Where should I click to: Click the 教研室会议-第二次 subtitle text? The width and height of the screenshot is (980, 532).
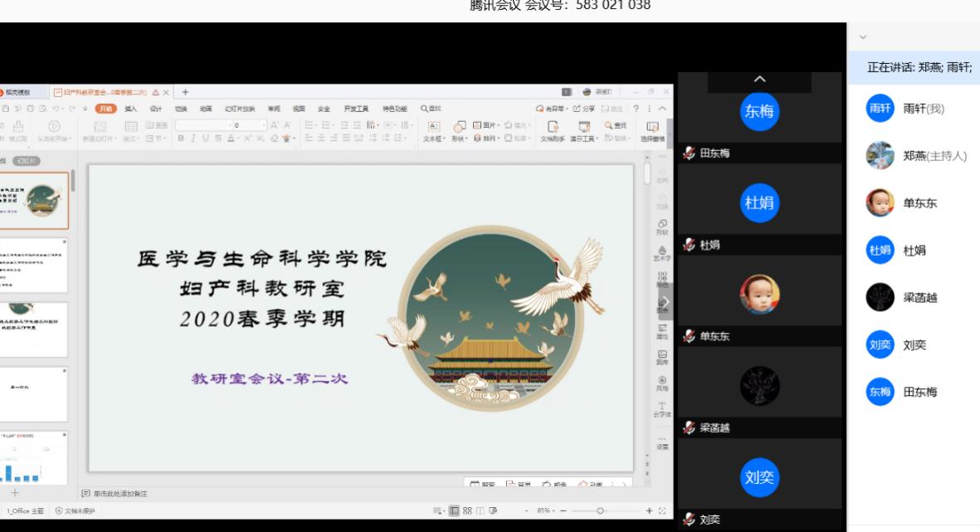pos(270,378)
